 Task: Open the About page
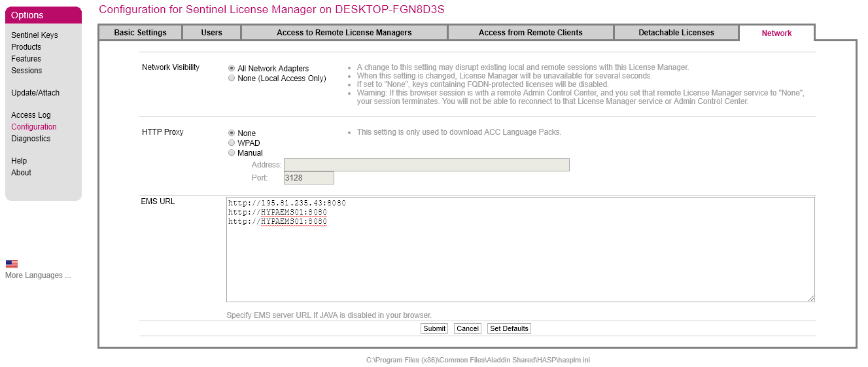pyautogui.click(x=21, y=173)
